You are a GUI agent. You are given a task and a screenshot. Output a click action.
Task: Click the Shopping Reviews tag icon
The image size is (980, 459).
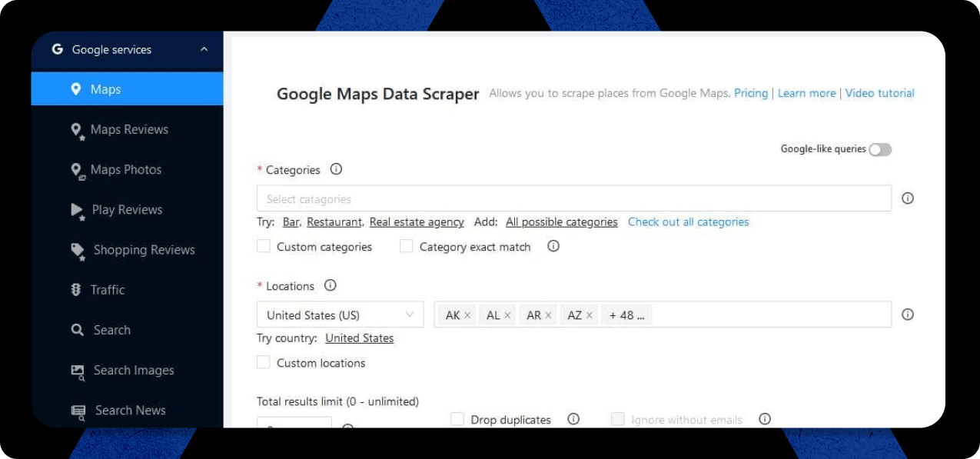(78, 251)
